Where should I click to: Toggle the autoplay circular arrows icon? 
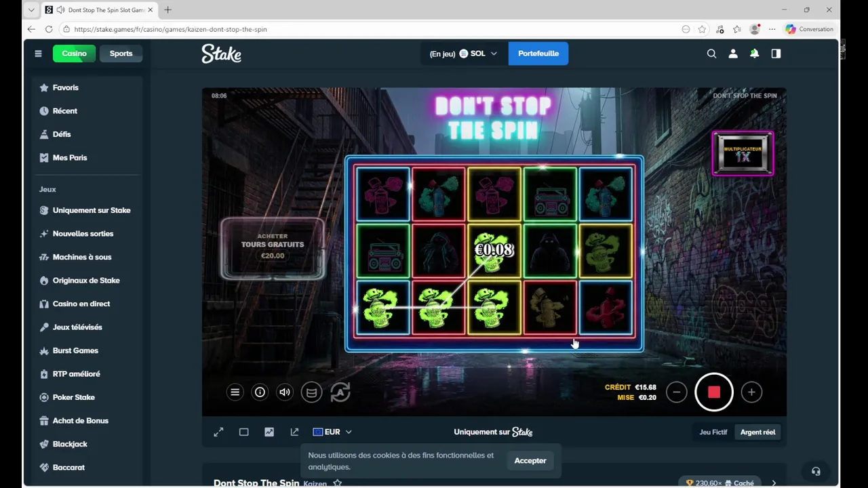pos(340,392)
